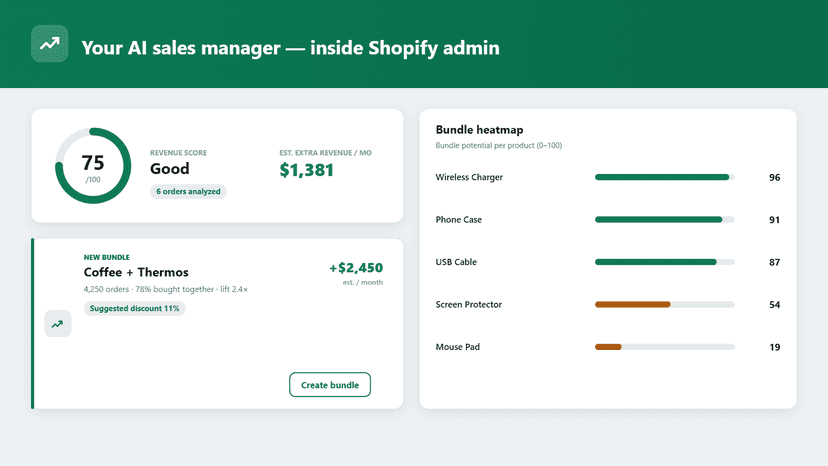Screen dimensions: 828x466
Task: Open the Coffee + Thermos bundle title
Action: [x=136, y=272]
